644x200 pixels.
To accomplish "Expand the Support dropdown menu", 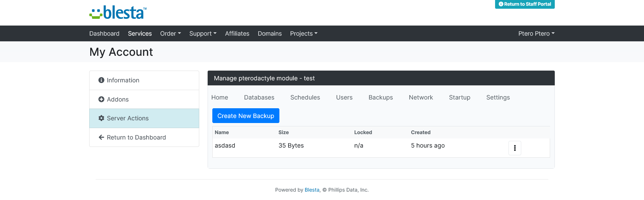I will click(x=203, y=33).
